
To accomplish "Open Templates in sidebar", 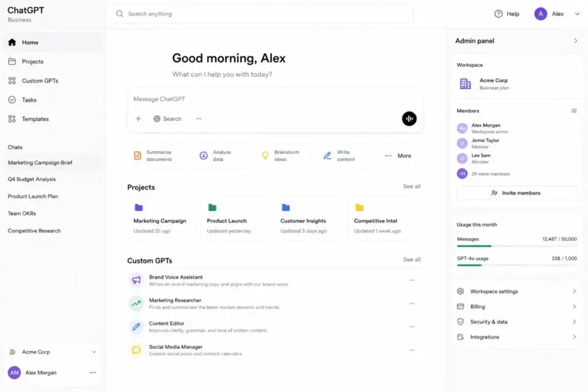I will click(x=53, y=119).
